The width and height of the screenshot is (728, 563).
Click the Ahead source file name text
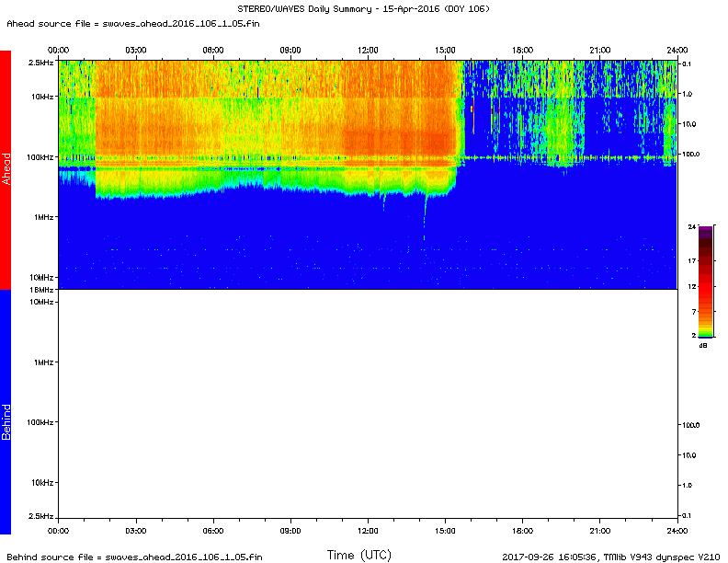click(133, 22)
